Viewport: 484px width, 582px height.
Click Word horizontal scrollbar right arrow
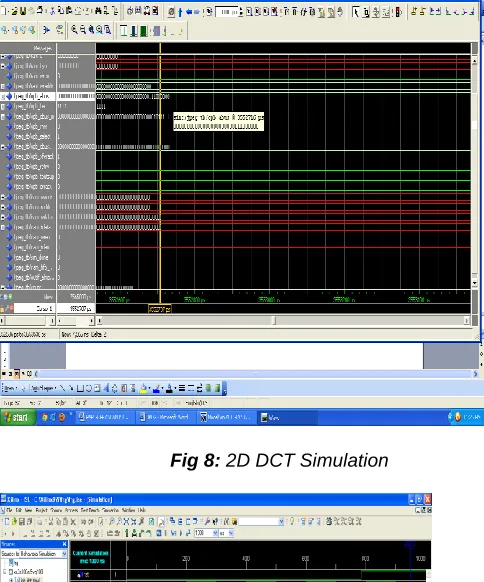(475, 374)
